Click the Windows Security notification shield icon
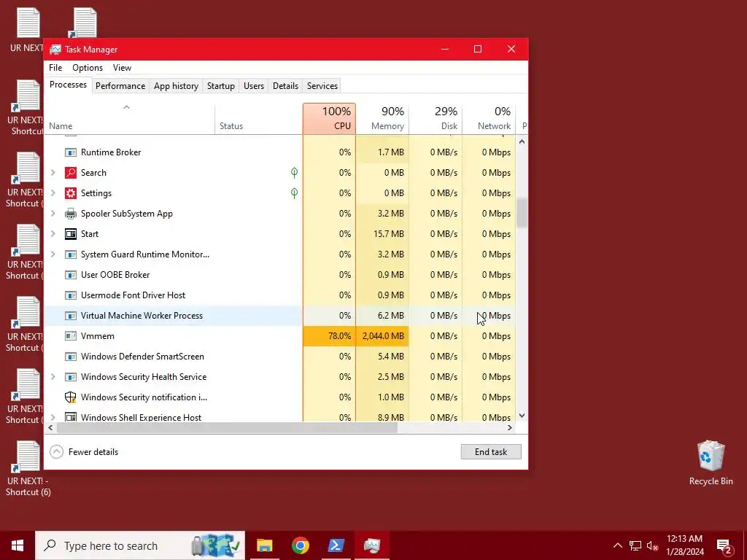 coord(71,397)
